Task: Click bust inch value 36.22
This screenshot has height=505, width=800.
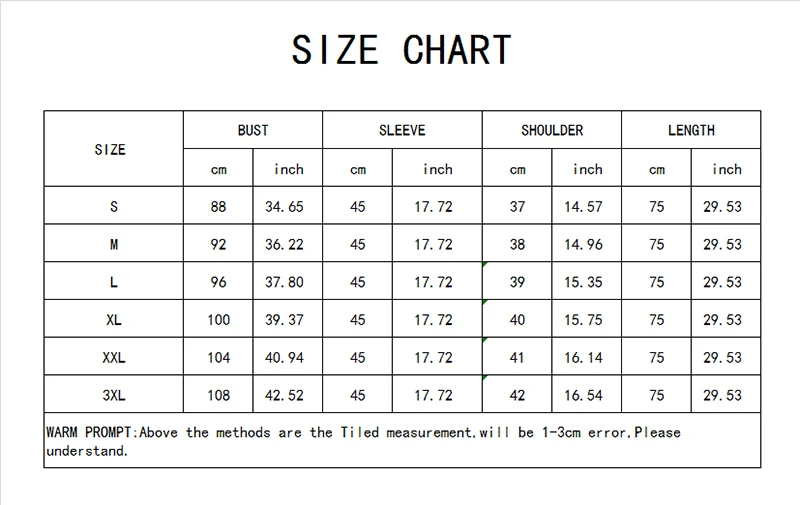Action: (284, 244)
